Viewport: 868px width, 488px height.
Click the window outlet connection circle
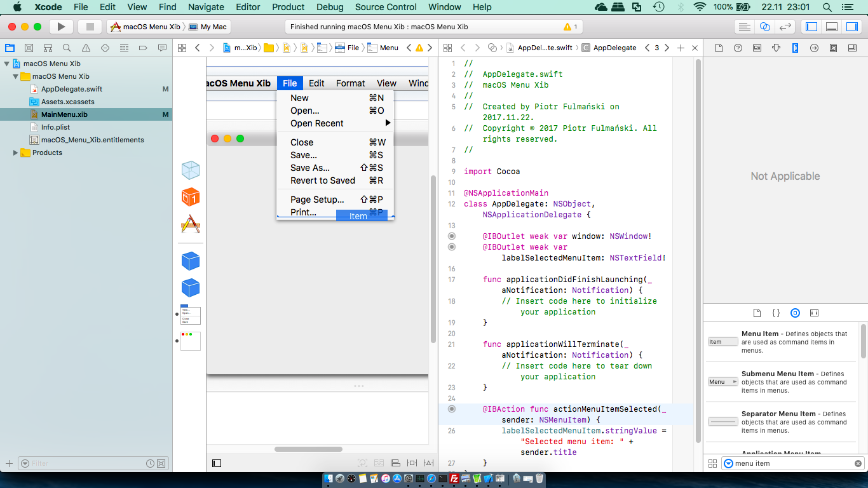[x=452, y=236]
